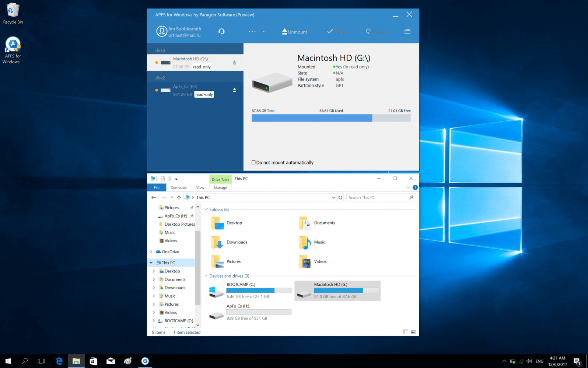Enable Do not mount automatically checkbox

[x=253, y=163]
